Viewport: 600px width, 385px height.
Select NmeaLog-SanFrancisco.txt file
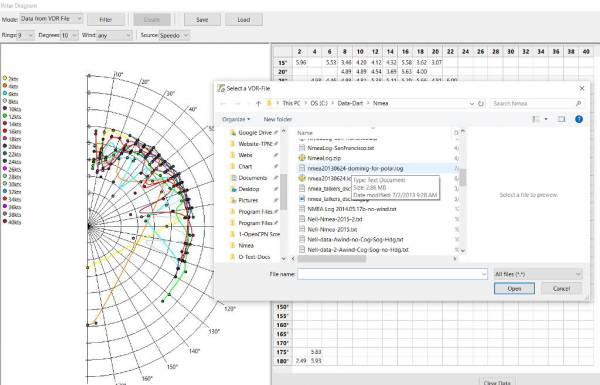pos(341,148)
